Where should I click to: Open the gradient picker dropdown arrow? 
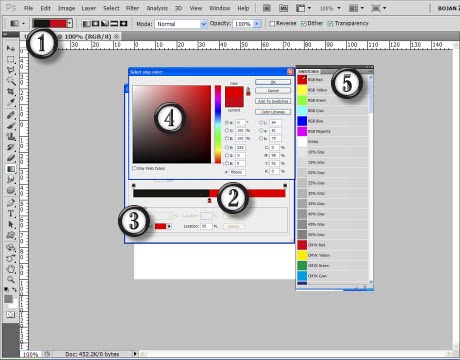click(69, 23)
